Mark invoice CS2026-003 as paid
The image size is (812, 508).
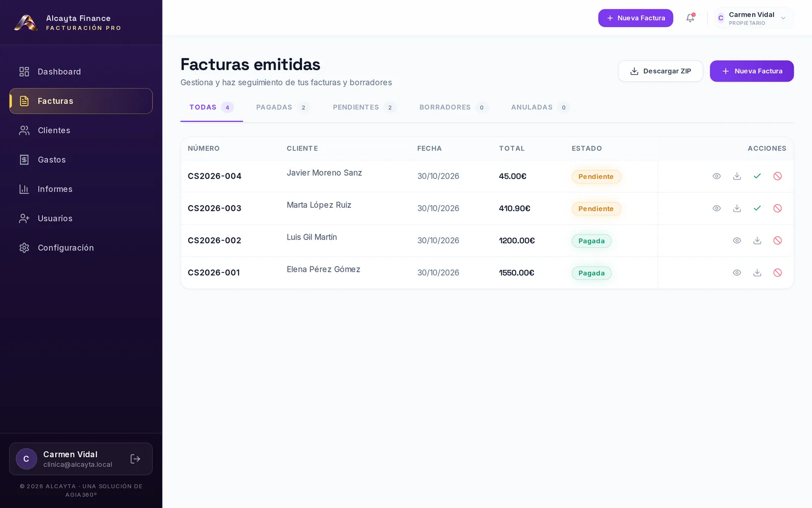tap(757, 208)
